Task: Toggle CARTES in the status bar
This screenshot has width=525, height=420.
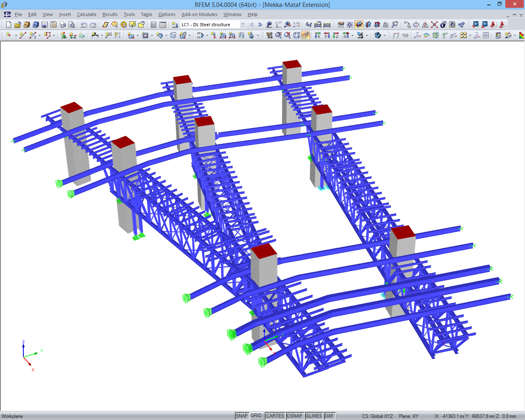Action: point(275,416)
